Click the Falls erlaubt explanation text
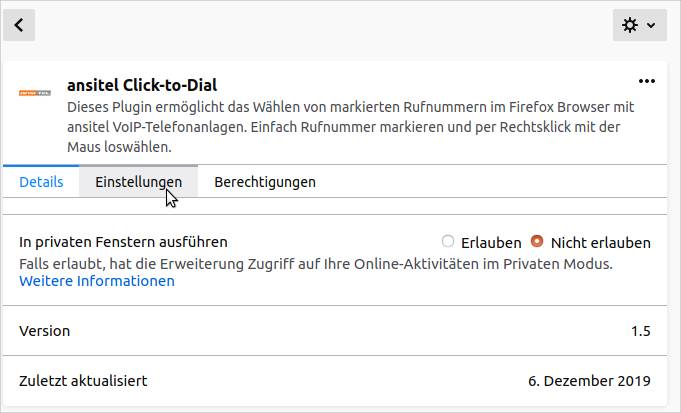This screenshot has height=413, width=681. tap(315, 264)
